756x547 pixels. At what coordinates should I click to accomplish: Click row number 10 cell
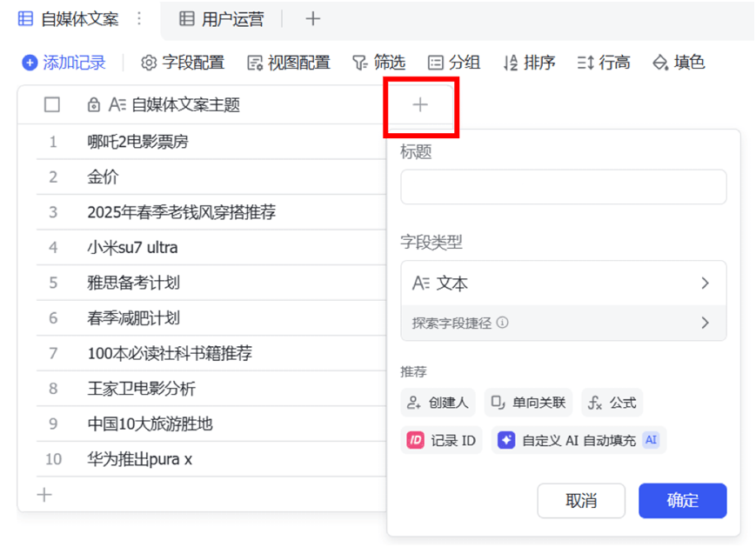(x=54, y=459)
